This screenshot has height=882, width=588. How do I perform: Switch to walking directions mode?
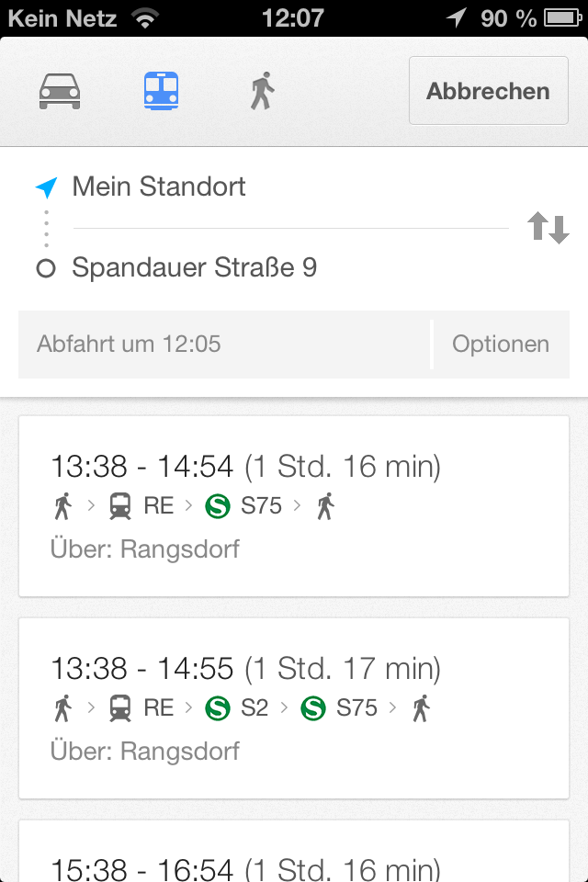(263, 91)
